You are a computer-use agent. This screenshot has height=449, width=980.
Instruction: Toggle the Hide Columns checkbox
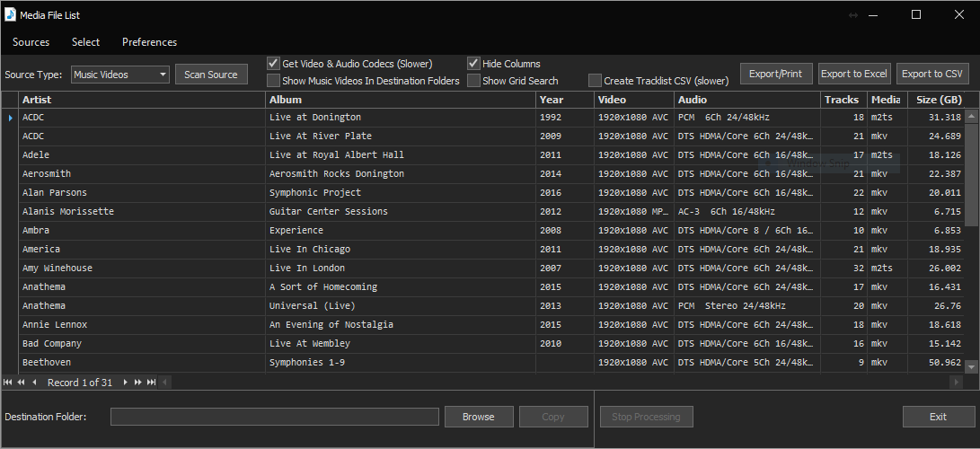(x=473, y=64)
